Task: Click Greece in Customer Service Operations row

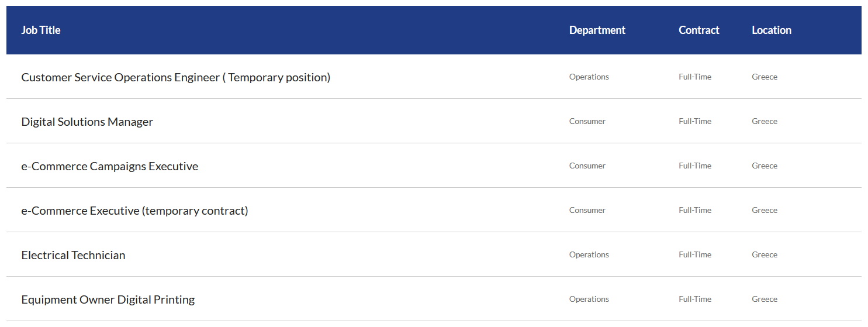Action: 765,77
